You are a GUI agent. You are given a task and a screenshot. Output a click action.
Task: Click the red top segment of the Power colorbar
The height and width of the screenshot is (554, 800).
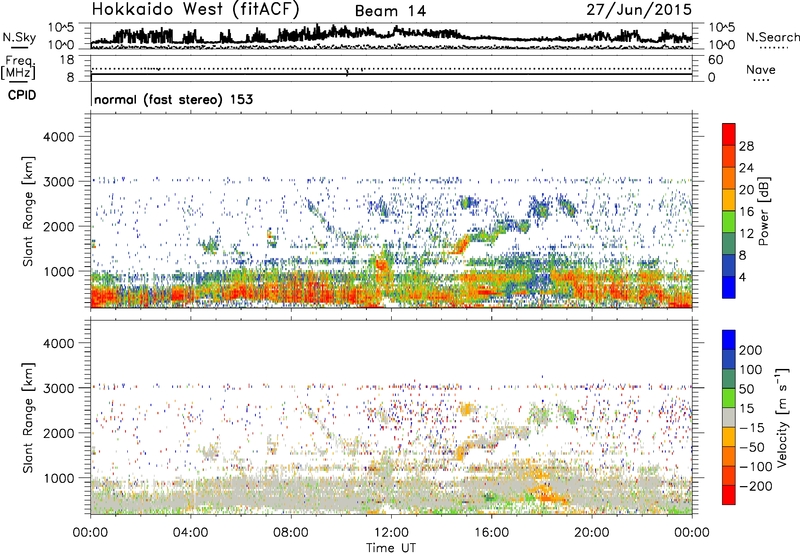[x=729, y=134]
